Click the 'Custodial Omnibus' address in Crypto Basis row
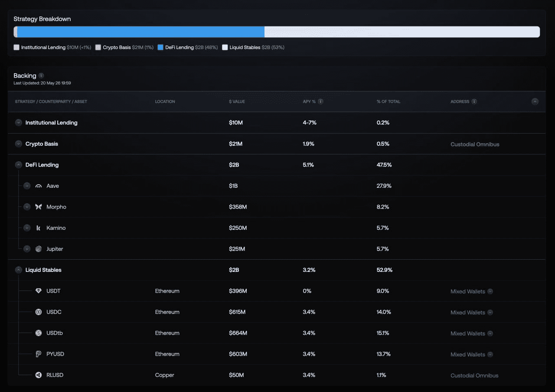 (475, 144)
